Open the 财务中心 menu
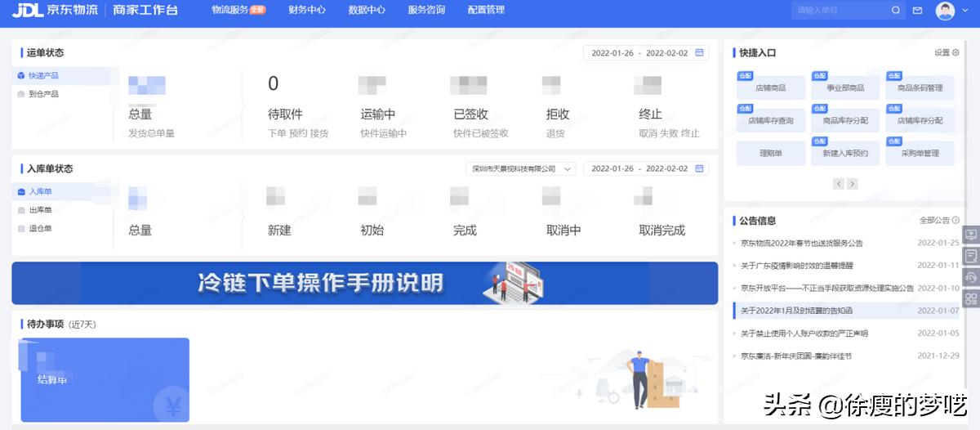Viewport: 980px width, 430px height. [x=307, y=11]
